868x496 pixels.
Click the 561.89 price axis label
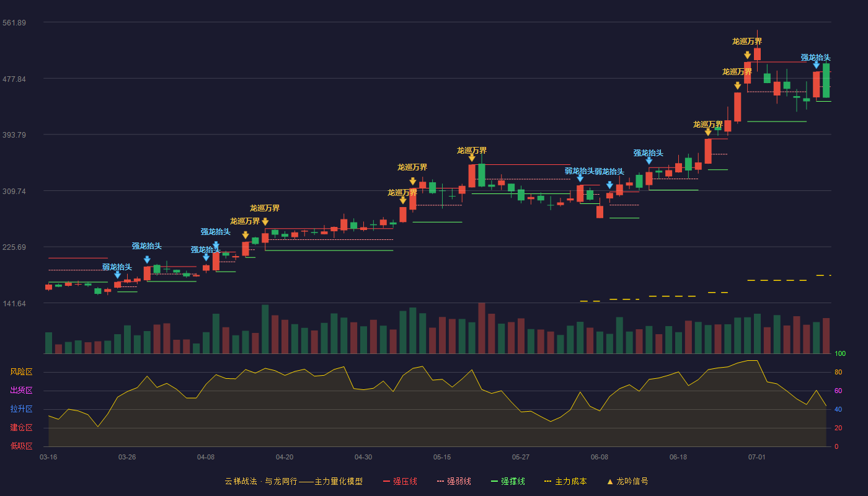point(14,23)
